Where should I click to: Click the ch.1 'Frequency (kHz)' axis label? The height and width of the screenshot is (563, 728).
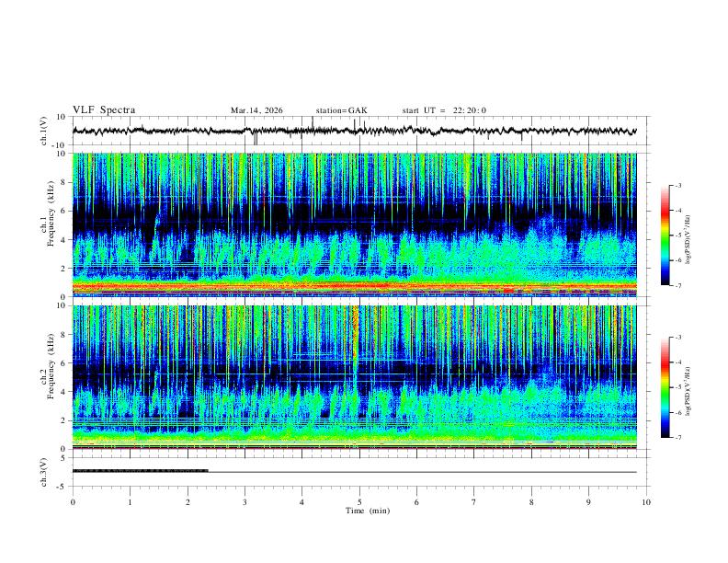(51, 213)
